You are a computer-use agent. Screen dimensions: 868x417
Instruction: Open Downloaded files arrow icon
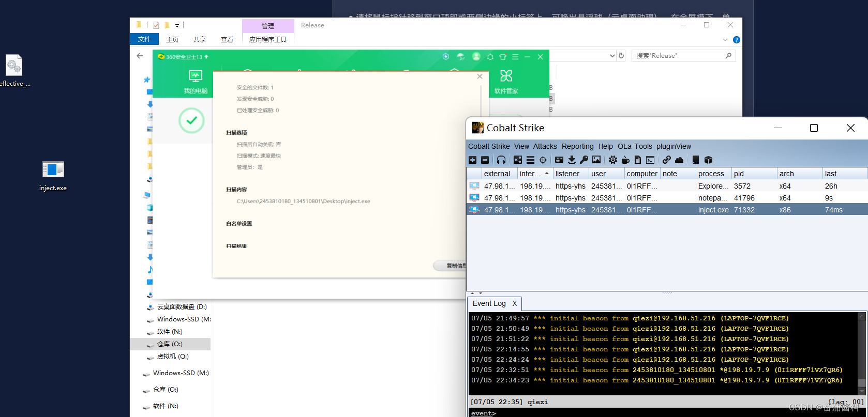coord(572,160)
